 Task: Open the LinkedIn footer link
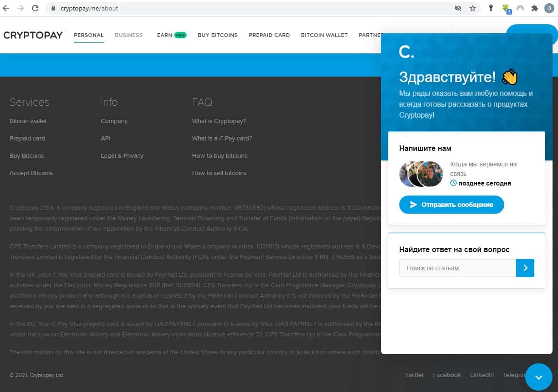click(x=482, y=375)
